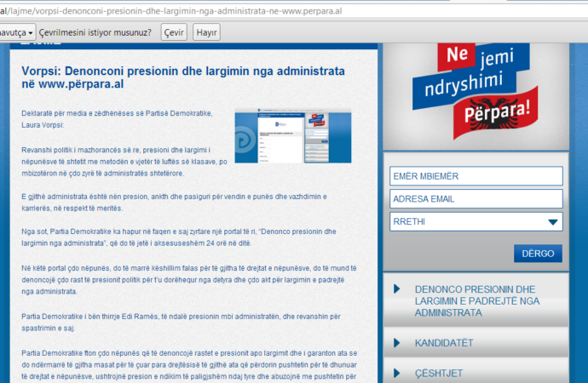Click paragraph starting 'Deklaratë për media'
The height and width of the screenshot is (383, 588).
click(x=117, y=119)
